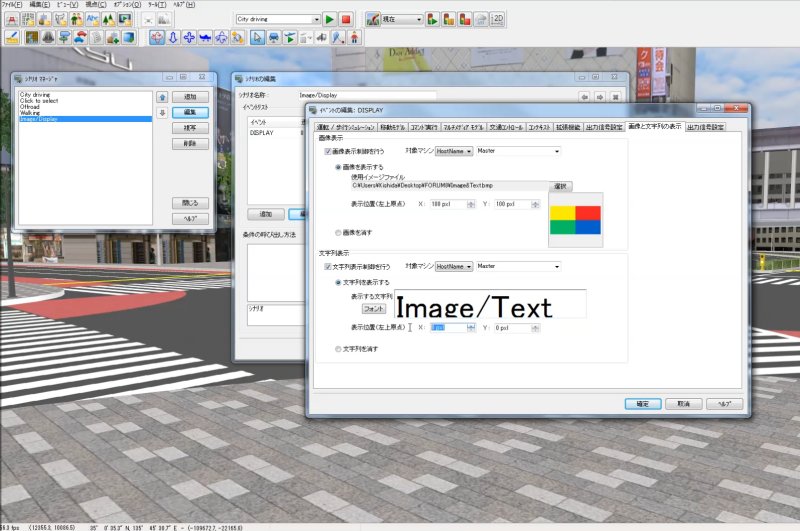Open the ファイル(F) menu
Image resolution: width=800 pixels, height=531 pixels.
pos(13,5)
